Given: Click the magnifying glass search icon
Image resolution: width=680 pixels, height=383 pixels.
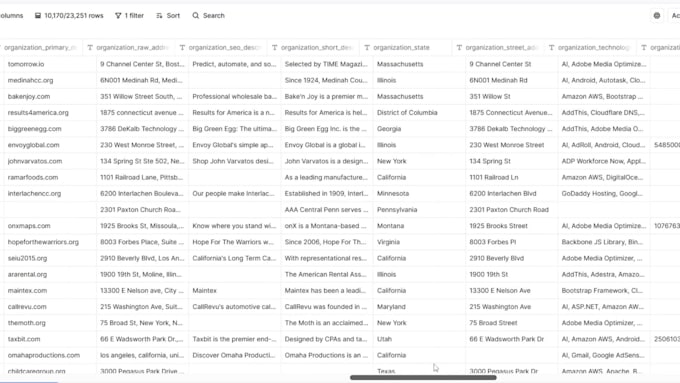Looking at the screenshot, I should coord(196,16).
